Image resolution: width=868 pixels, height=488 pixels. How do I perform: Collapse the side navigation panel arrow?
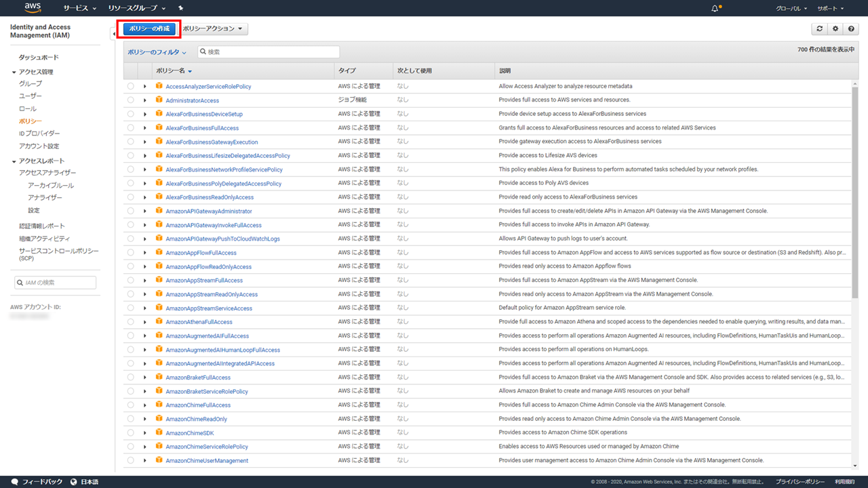[113, 34]
